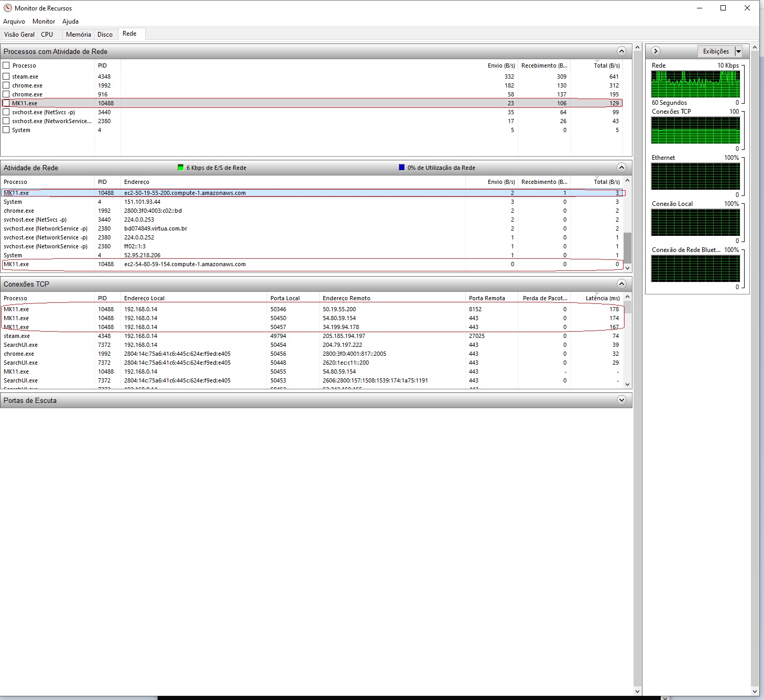Switch to the CPU tab
Viewport: 764px width, 700px height.
point(47,35)
